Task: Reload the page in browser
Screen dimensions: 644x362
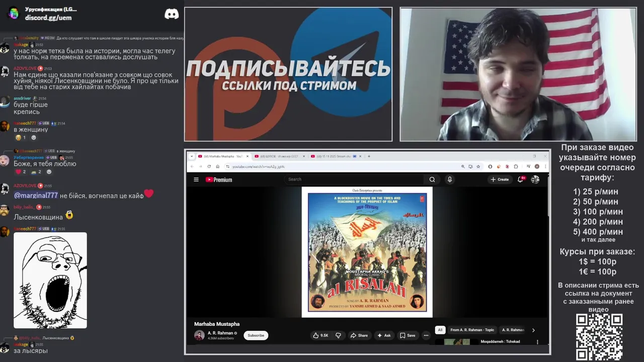Action: tap(209, 166)
